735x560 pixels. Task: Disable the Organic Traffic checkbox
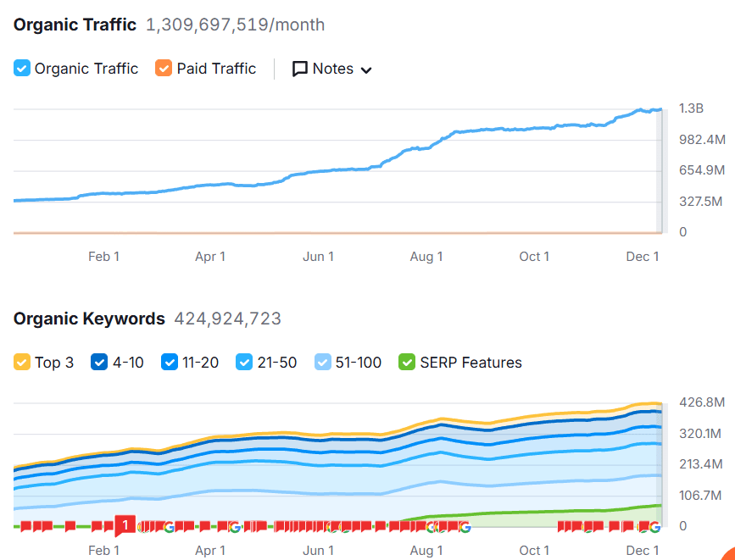coord(21,69)
